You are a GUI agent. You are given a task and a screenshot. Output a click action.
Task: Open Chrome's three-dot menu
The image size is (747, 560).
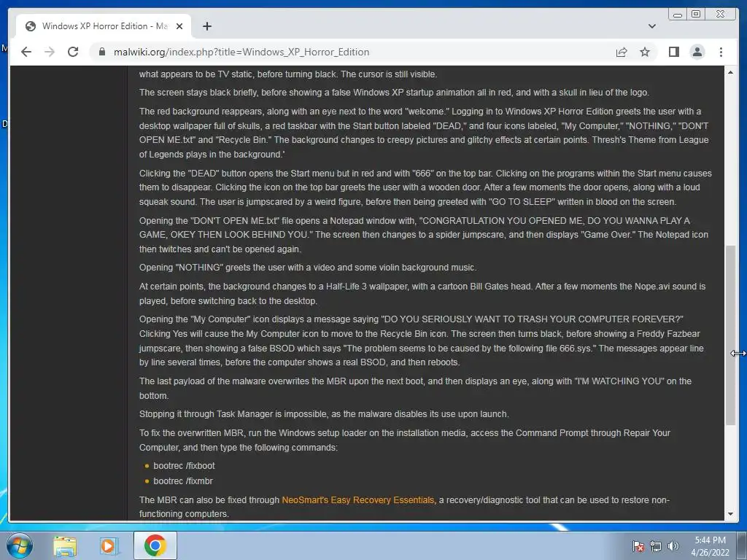[721, 52]
